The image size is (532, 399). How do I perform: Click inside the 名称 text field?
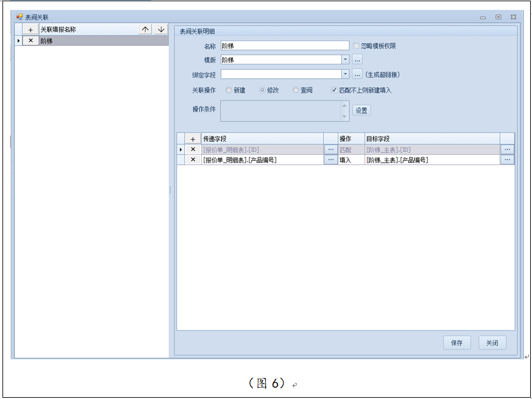click(285, 46)
